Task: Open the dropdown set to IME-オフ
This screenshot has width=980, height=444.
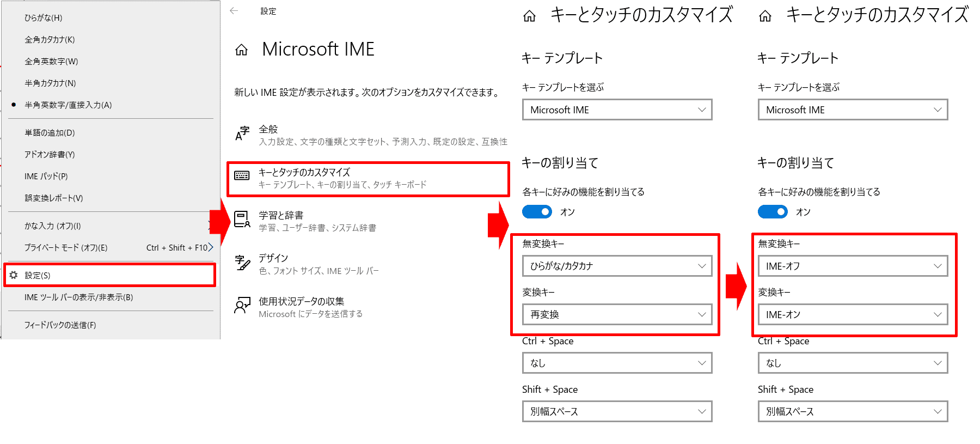Action: coord(853,266)
